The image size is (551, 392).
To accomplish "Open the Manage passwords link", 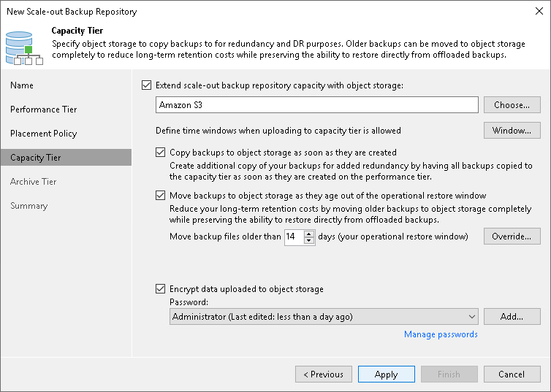I will click(x=441, y=334).
